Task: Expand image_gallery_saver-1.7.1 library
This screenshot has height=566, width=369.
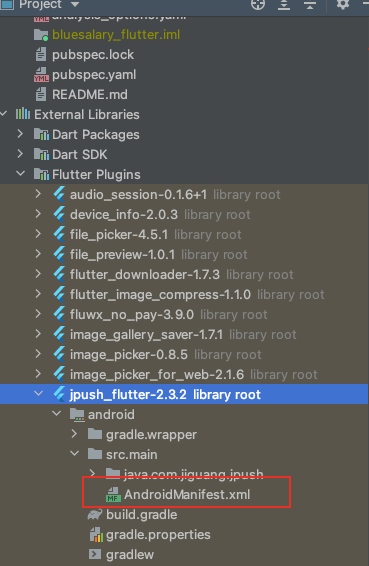Action: [x=38, y=334]
